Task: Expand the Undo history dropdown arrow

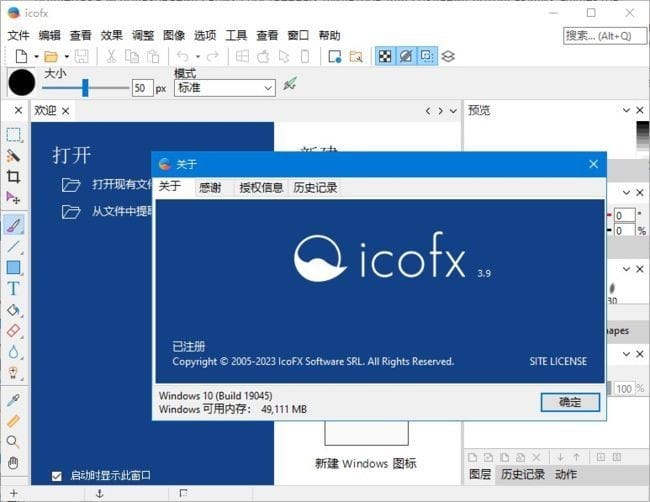Action: 198,56
